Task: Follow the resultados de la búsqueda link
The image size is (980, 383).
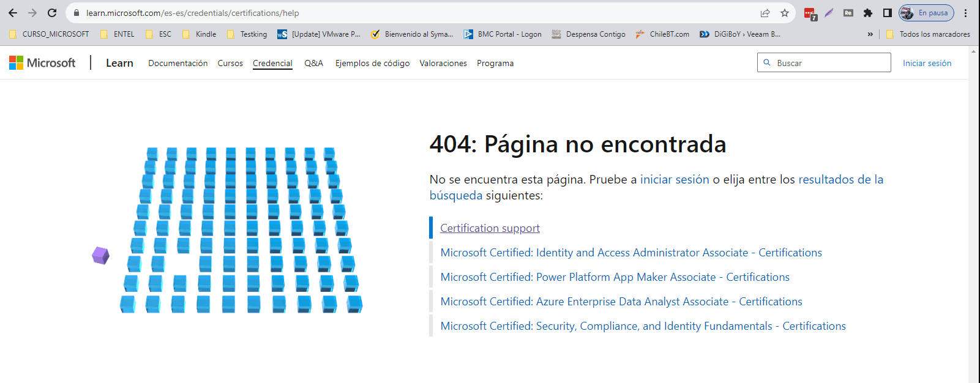Action: click(x=841, y=179)
